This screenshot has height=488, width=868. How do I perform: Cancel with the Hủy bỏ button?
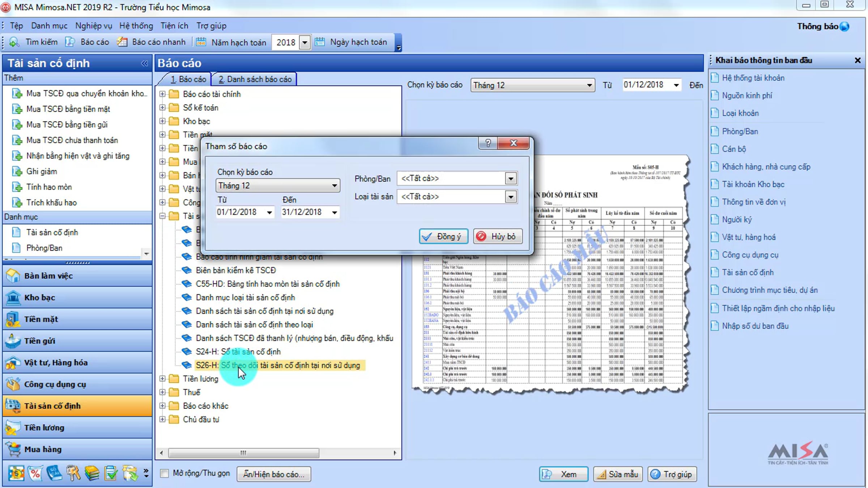pos(498,236)
